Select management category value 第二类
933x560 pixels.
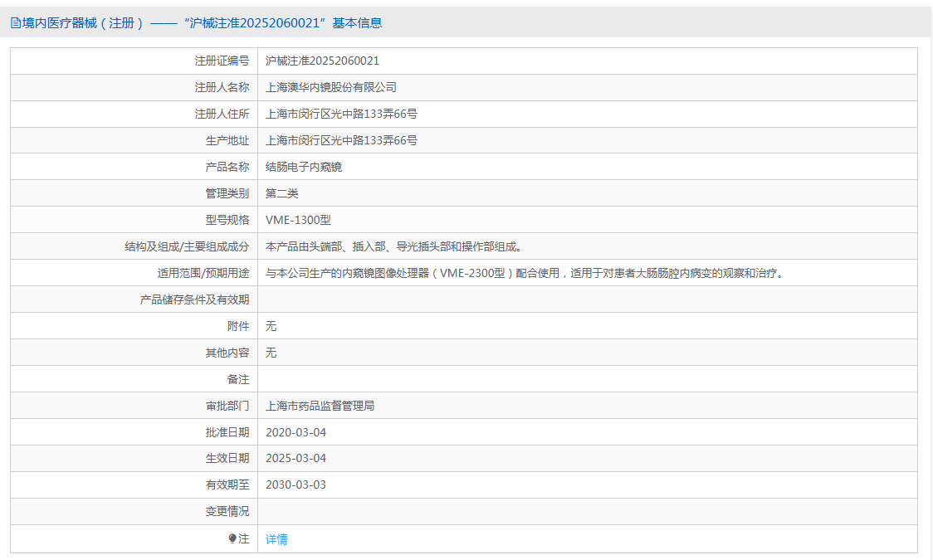(282, 194)
